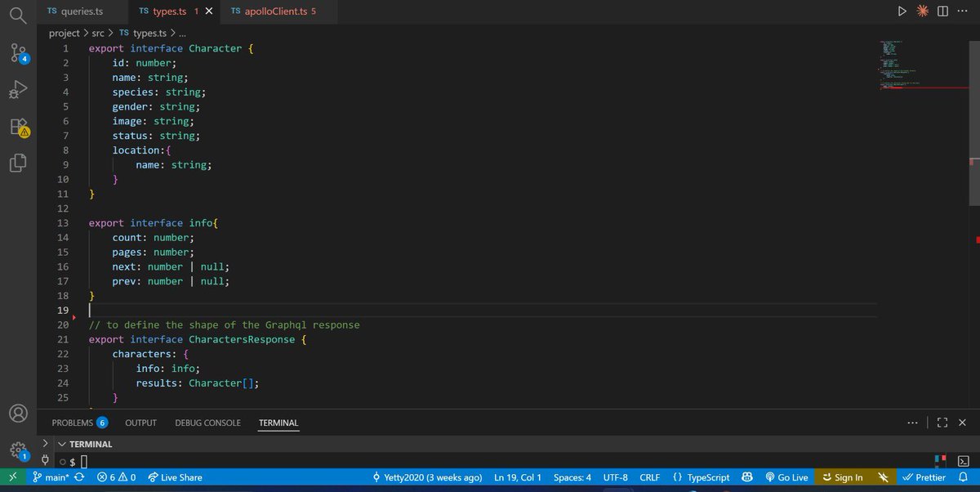Open Copilot status icon in status bar
Viewport: 980px width, 492px height.
[746, 477]
